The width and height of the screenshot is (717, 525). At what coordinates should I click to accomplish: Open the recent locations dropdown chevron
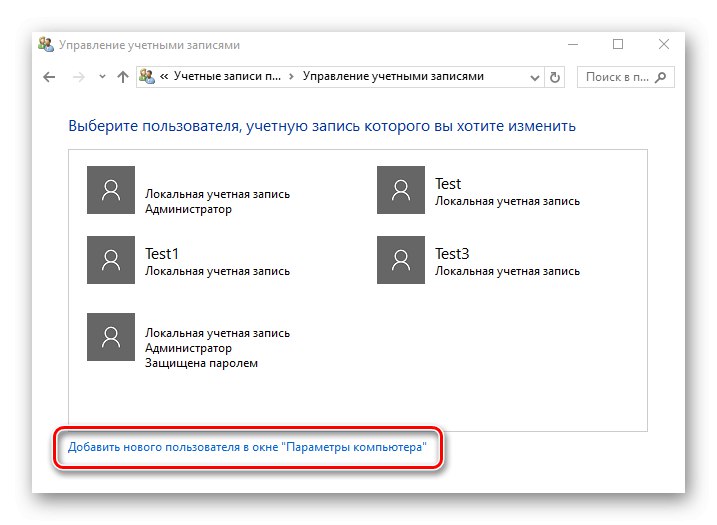click(102, 77)
